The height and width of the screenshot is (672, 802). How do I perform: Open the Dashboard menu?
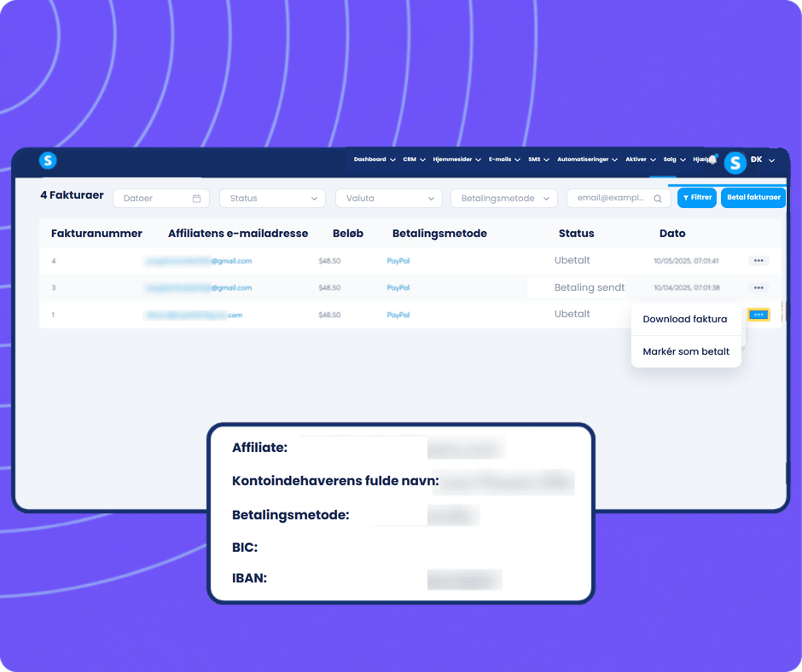375,159
